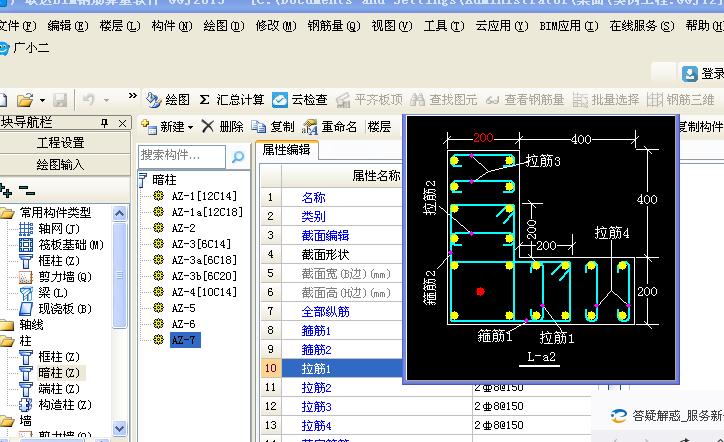Image resolution: width=724 pixels, height=442 pixels.
Task: Select AZ-1[12C14] in component list
Action: (x=204, y=196)
